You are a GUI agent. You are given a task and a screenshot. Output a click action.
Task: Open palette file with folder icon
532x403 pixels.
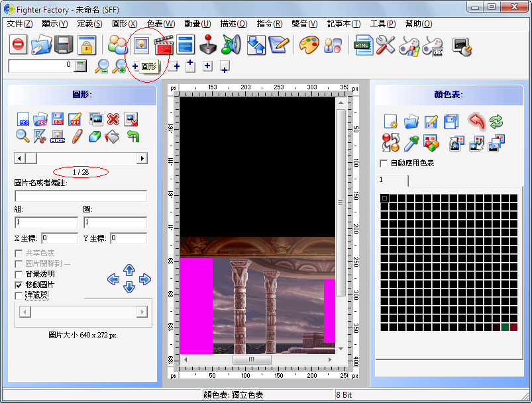click(x=411, y=121)
